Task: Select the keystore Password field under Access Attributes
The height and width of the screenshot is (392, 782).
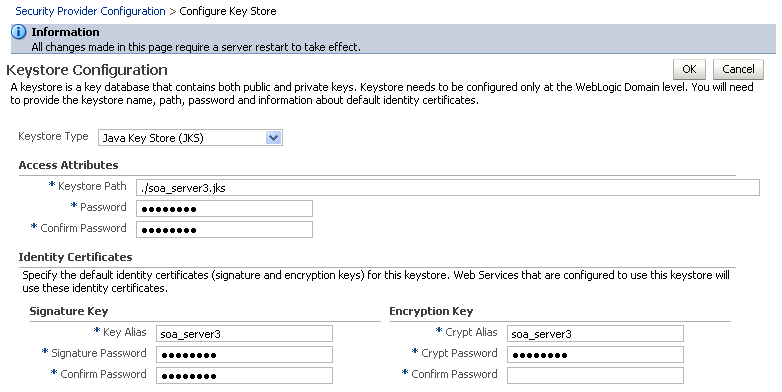Action: click(224, 208)
